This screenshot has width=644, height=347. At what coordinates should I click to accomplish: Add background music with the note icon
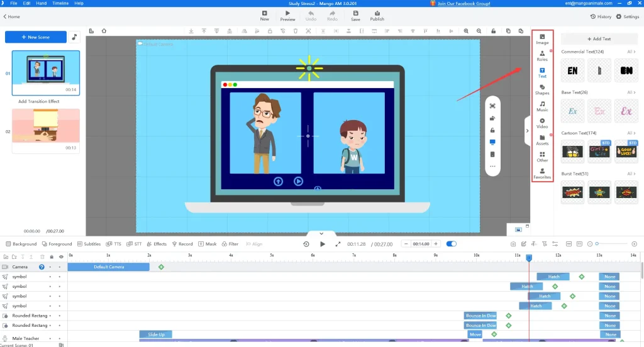pyautogui.click(x=75, y=37)
